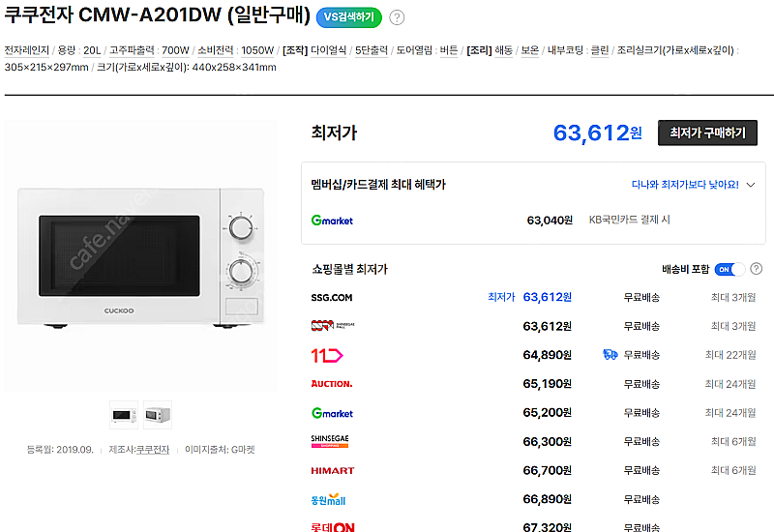Click Gmarket logo in membership benefit section
774x532 pixels.
332,221
